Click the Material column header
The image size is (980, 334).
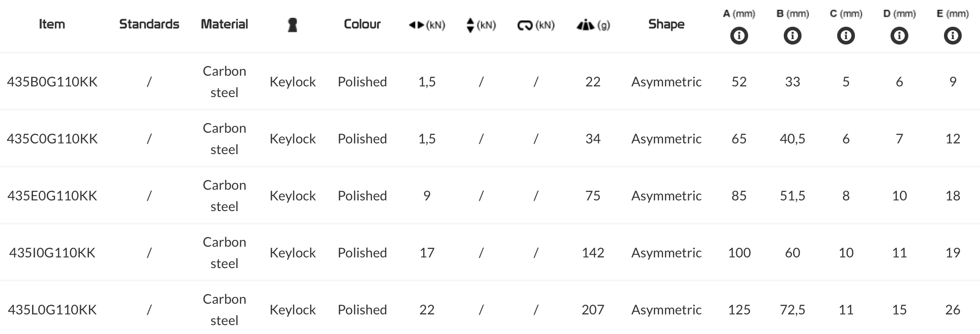click(x=224, y=24)
